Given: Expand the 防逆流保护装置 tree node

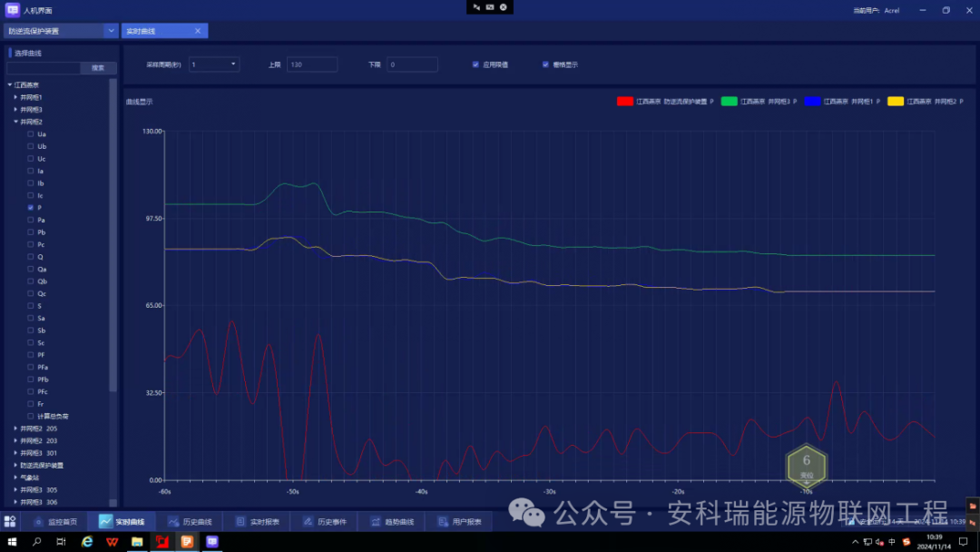Looking at the screenshot, I should coord(15,465).
